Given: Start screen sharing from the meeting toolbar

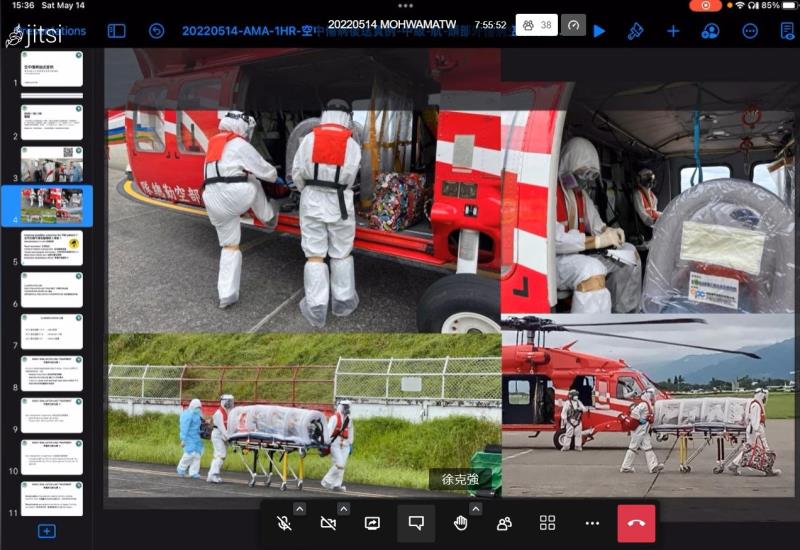Looking at the screenshot, I should tap(372, 523).
